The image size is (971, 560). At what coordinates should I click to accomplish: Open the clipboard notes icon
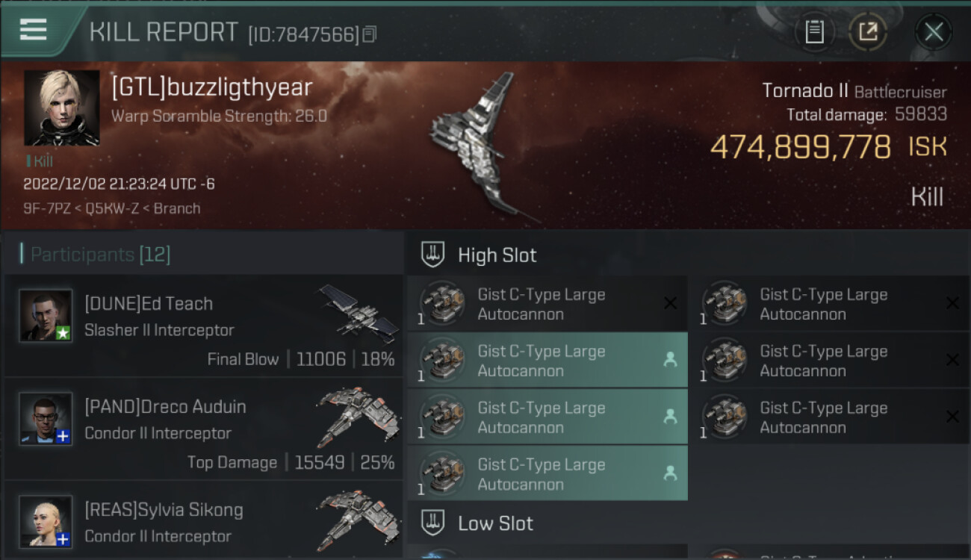point(814,32)
